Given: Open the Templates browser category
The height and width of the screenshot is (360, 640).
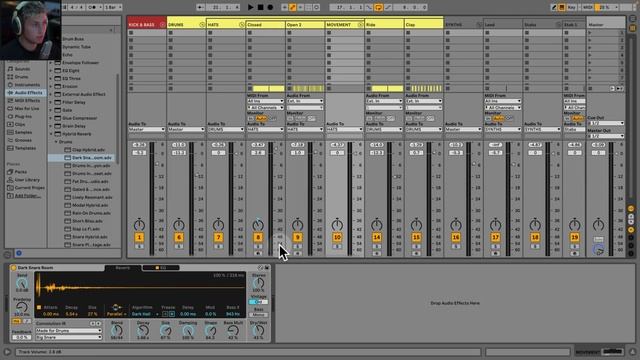Looking at the screenshot, I should (x=25, y=148).
